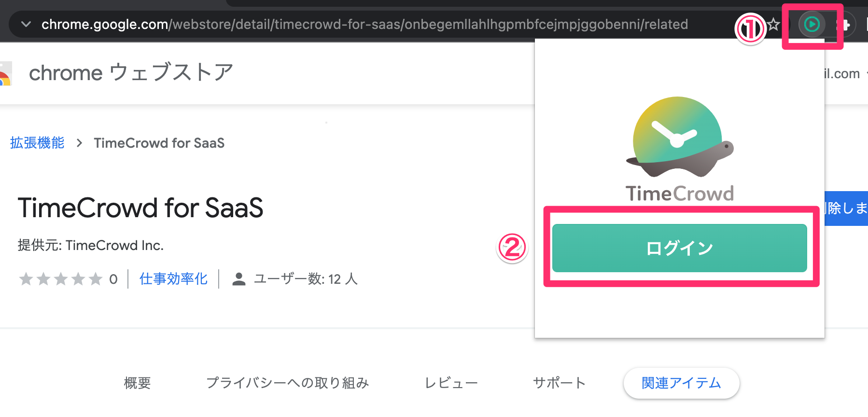The image size is (868, 417).
Task: Open the 仕事効率化 category link
Action: coord(173,279)
